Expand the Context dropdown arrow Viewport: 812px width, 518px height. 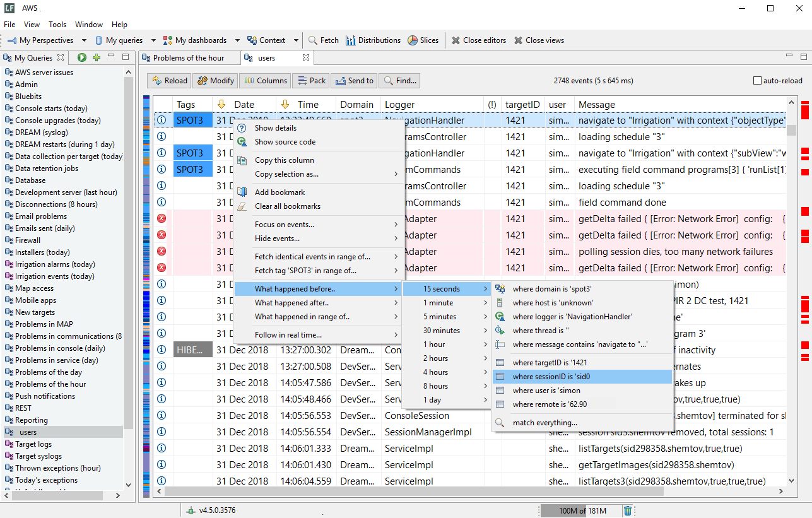[296, 40]
